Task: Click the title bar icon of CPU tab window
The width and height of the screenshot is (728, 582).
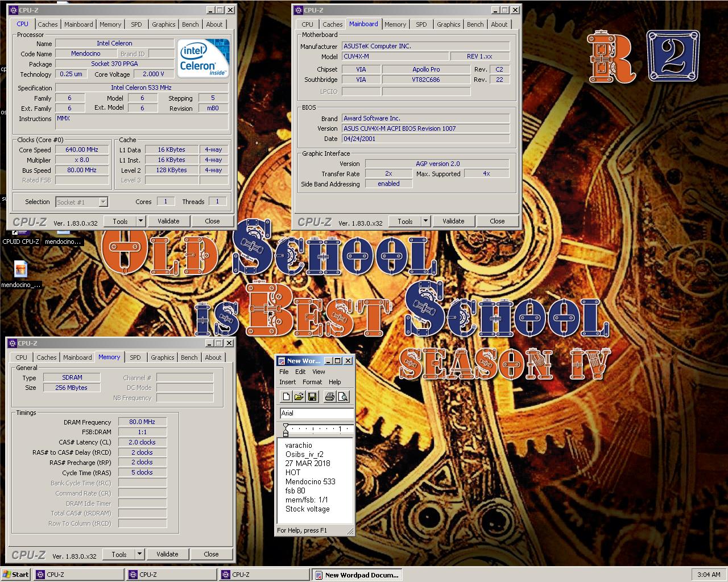Action: [x=14, y=10]
